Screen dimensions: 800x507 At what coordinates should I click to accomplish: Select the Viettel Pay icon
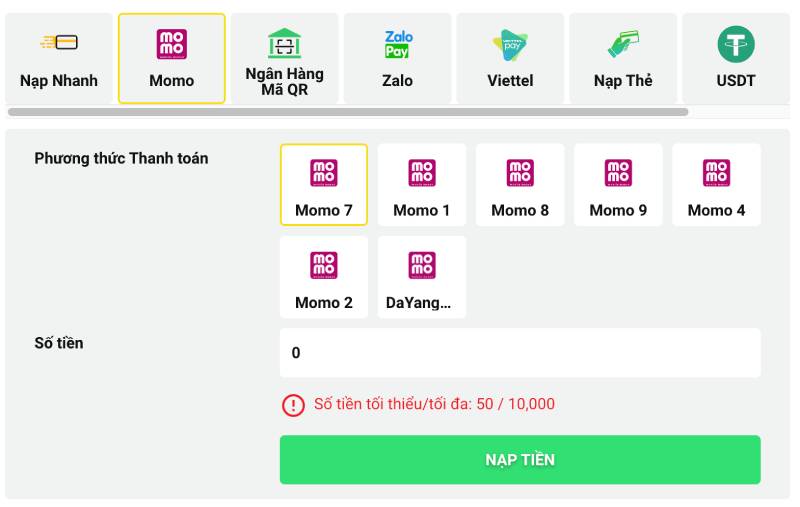pos(510,44)
